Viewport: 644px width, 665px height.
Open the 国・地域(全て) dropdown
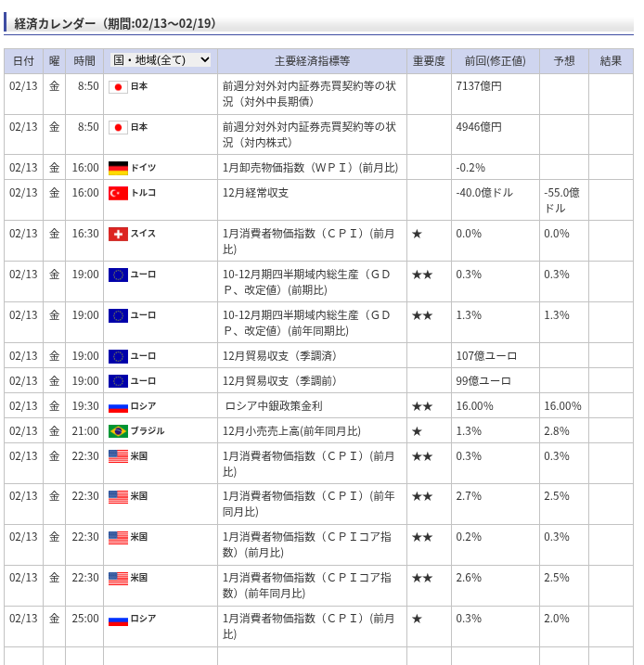(161, 60)
